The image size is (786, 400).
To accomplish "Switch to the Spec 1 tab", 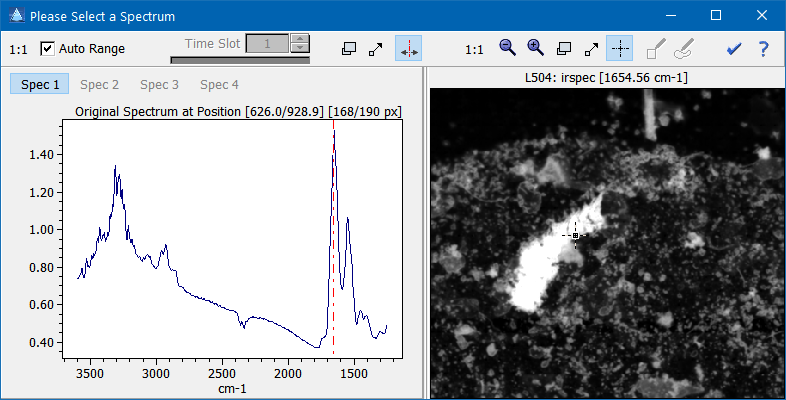I will (40, 85).
